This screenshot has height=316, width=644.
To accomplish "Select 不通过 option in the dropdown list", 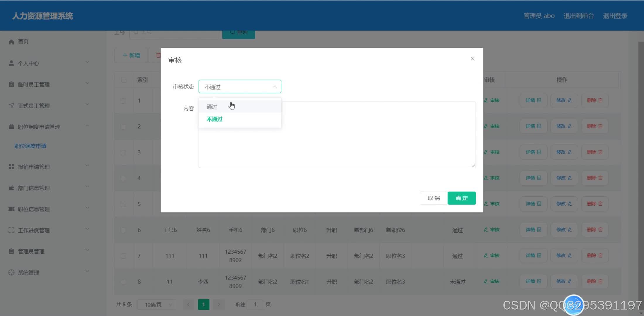I will coord(240,119).
